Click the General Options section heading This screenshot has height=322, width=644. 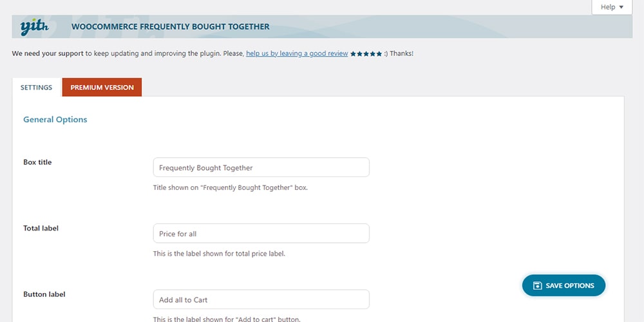(x=55, y=120)
